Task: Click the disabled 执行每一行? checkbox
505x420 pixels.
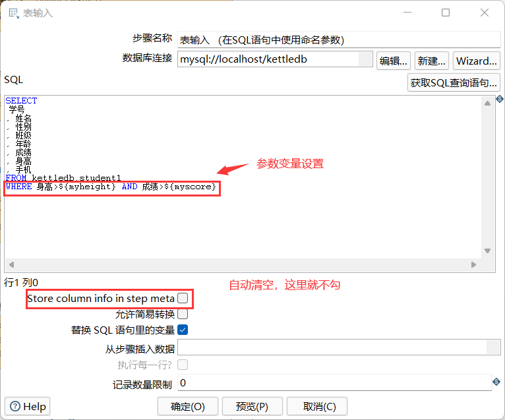Action: pos(183,365)
